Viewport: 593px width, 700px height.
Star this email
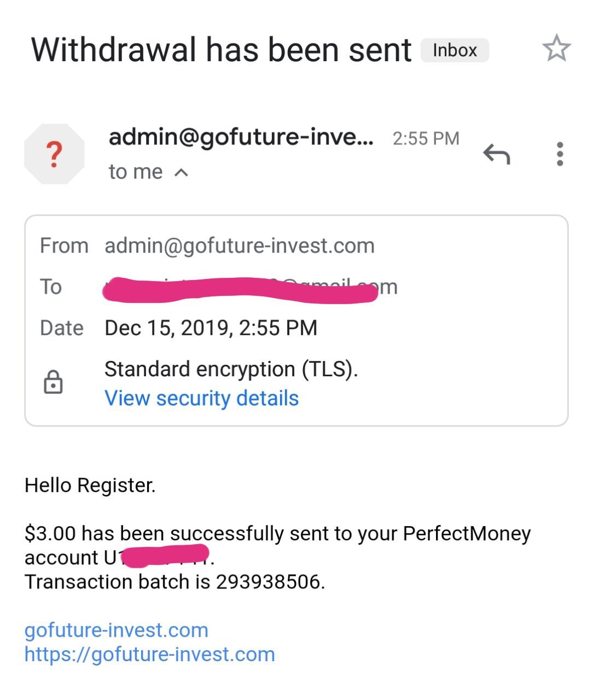point(556,48)
